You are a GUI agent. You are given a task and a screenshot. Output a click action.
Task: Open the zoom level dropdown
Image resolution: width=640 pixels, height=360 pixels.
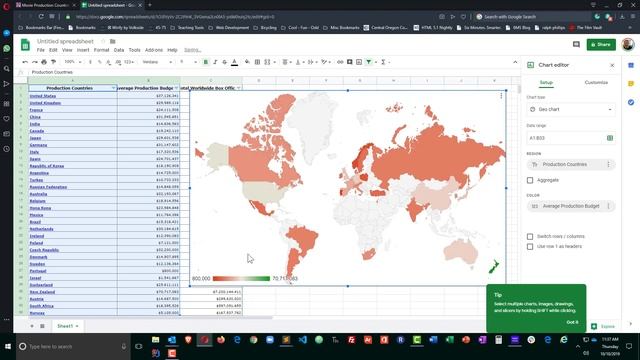click(73, 62)
